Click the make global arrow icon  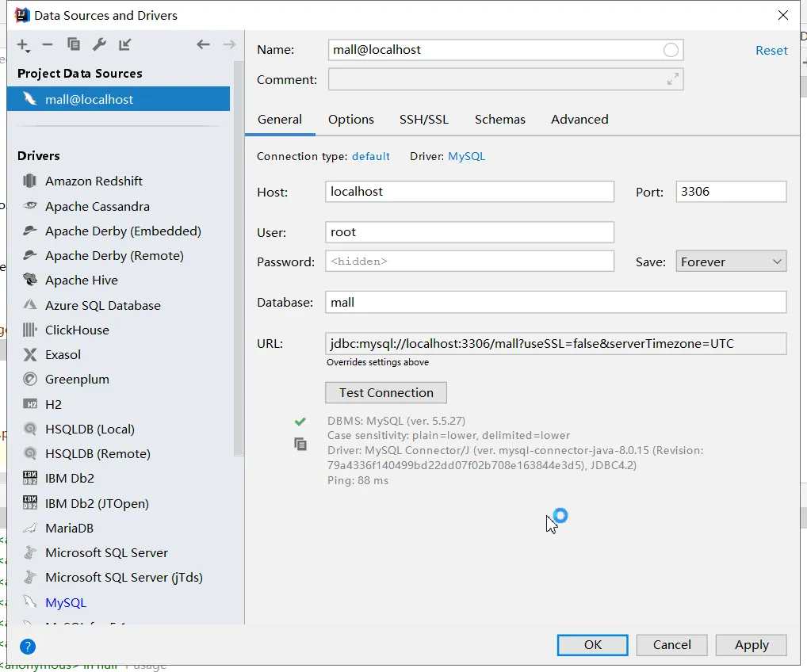pos(124,45)
